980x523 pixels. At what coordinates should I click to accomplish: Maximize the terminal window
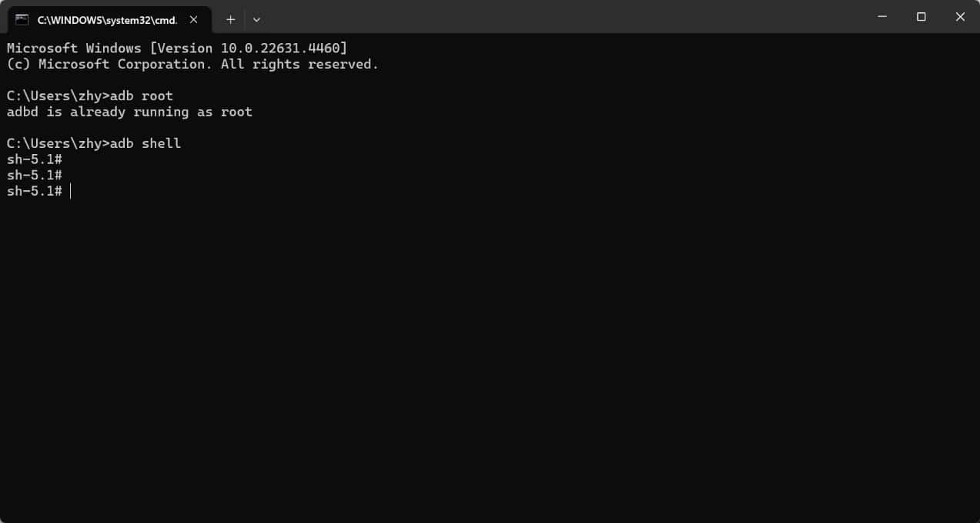point(921,17)
